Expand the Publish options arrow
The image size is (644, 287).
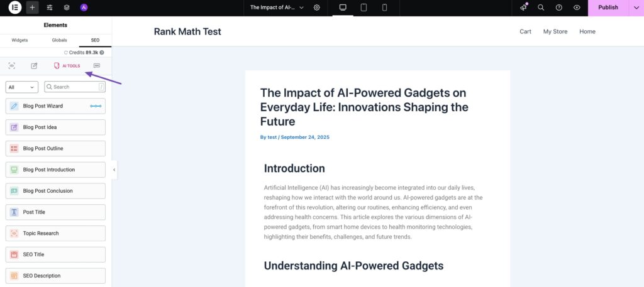[635, 8]
